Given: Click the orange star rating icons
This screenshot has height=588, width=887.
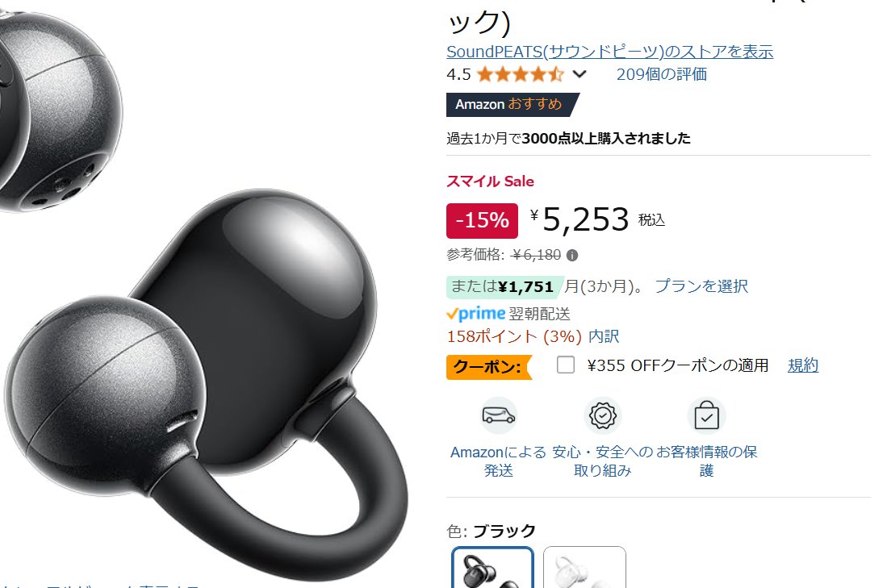Looking at the screenshot, I should [520, 74].
